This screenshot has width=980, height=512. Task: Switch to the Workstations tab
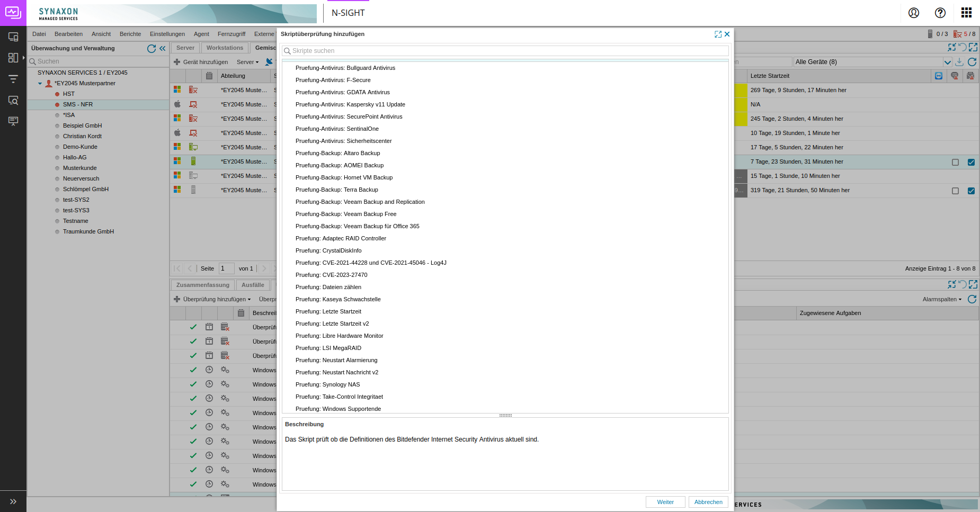(x=225, y=48)
